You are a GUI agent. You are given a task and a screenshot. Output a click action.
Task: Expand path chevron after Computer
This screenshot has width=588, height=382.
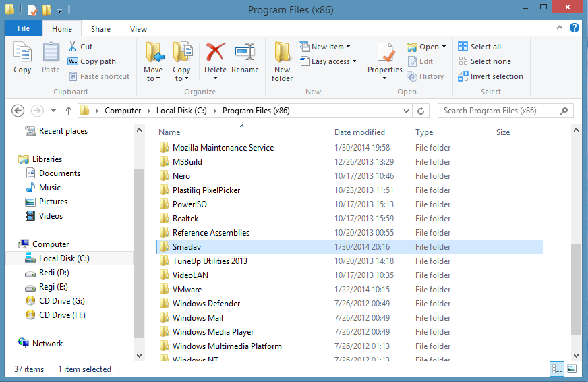[x=149, y=111]
